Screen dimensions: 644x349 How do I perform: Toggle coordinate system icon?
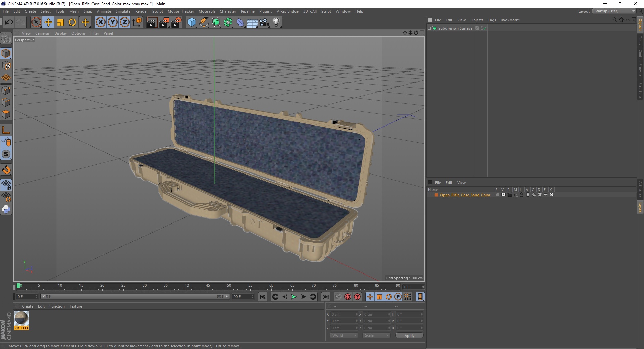[x=137, y=22]
